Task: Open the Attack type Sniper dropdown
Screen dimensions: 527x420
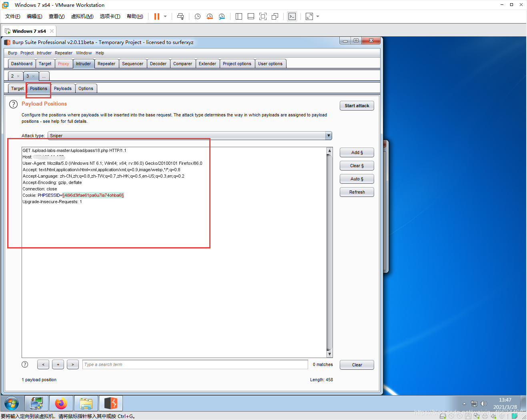Action: 190,136
